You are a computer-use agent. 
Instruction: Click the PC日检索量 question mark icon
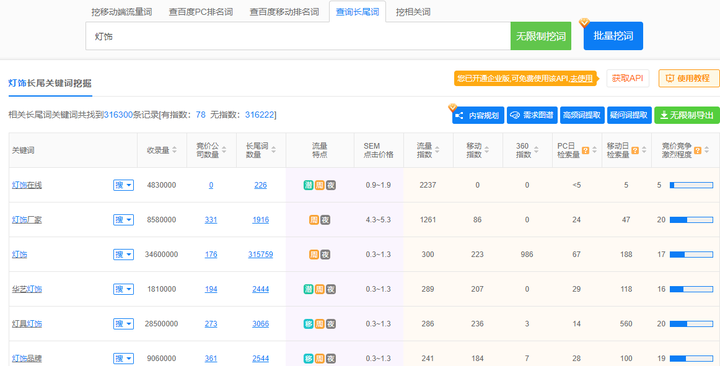(x=585, y=150)
